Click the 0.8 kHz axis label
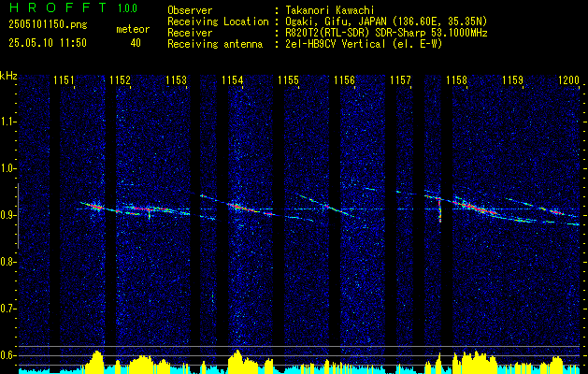 click(x=7, y=262)
